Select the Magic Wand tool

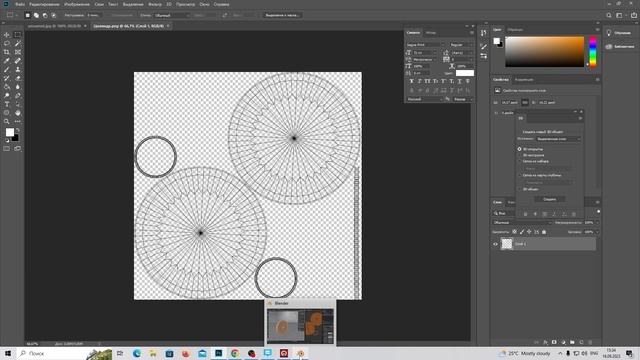pyautogui.click(x=18, y=44)
